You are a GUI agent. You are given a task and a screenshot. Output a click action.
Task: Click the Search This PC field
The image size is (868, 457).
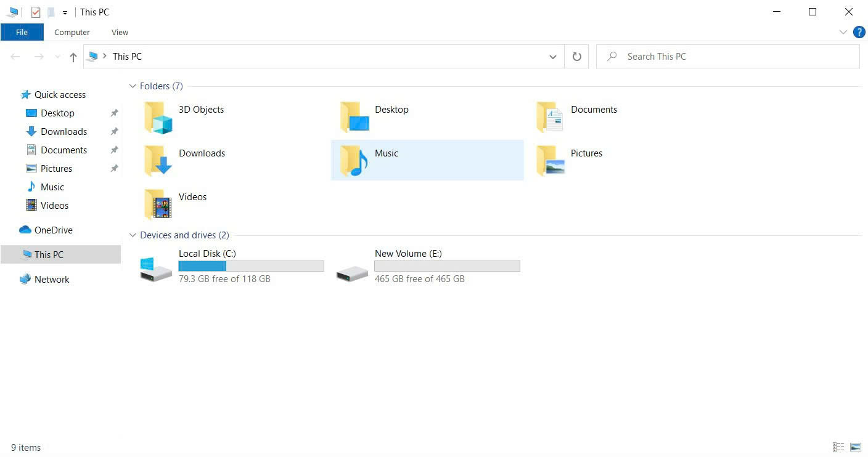pyautogui.click(x=728, y=57)
